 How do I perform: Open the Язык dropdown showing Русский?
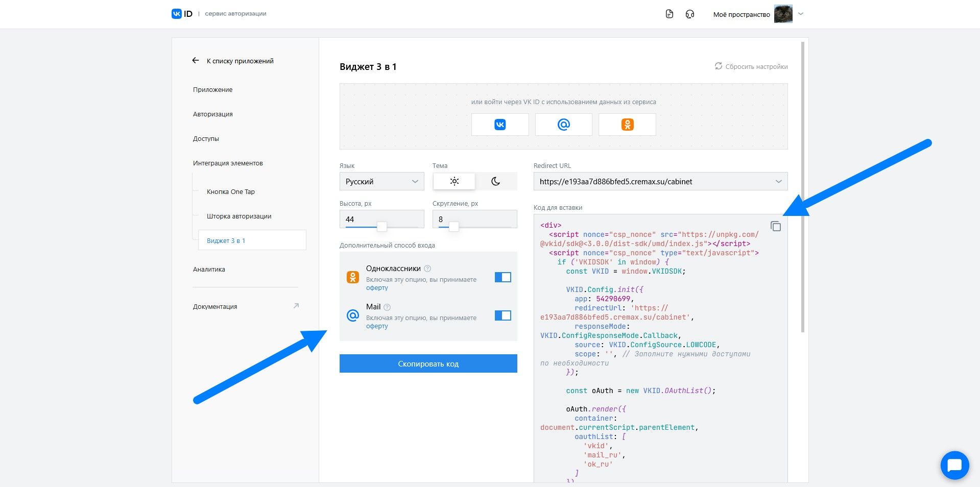pos(381,181)
